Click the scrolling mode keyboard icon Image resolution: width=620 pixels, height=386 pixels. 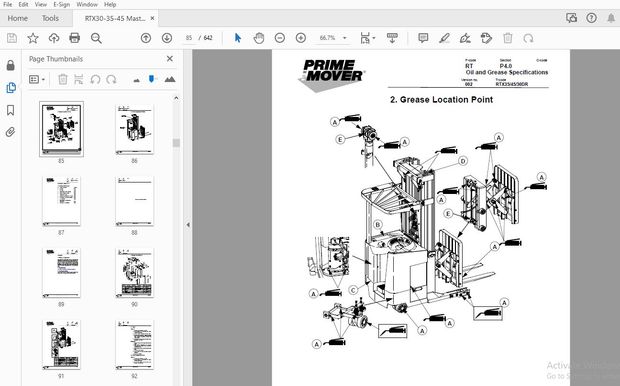(392, 38)
